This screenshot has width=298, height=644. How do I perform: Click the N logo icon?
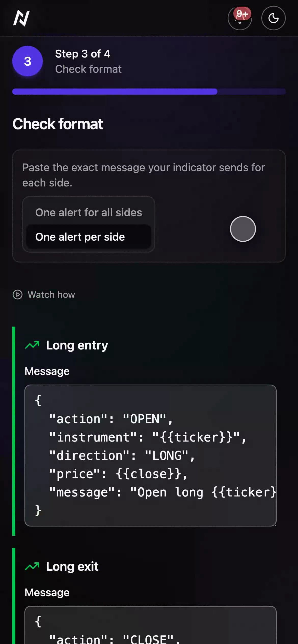coord(21,18)
